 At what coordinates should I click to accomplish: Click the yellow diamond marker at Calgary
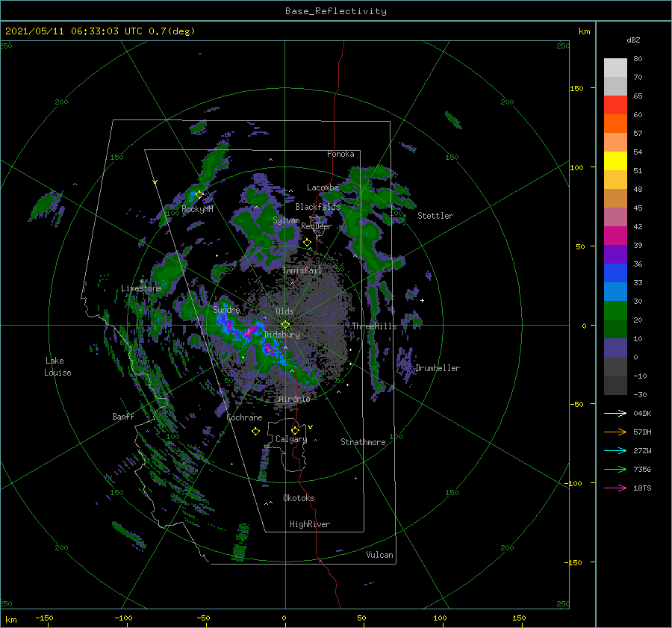click(x=295, y=430)
